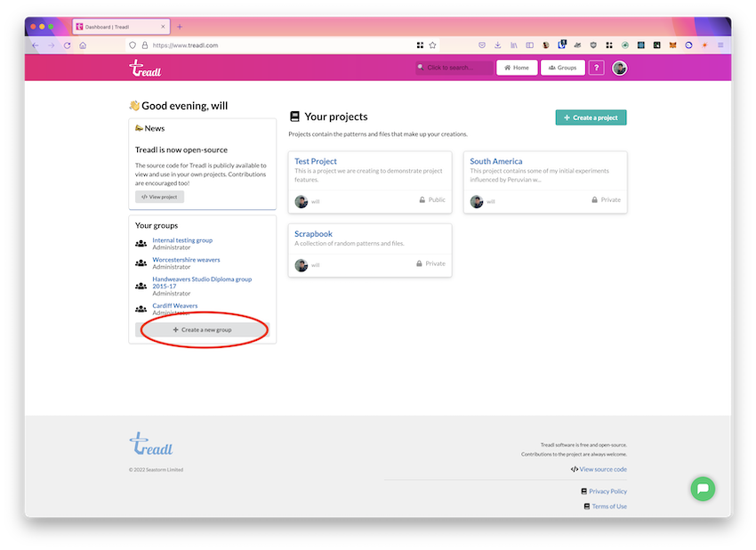The width and height of the screenshot is (756, 550).
Task: Click the uBlock shield extension icon
Action: pyautogui.click(x=593, y=45)
